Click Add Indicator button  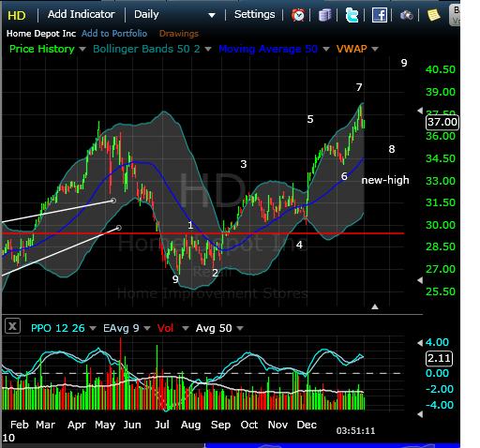[82, 14]
